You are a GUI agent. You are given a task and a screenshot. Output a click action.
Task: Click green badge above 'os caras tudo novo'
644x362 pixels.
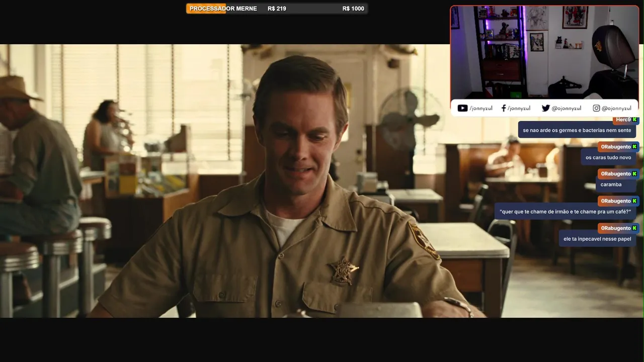click(x=634, y=147)
